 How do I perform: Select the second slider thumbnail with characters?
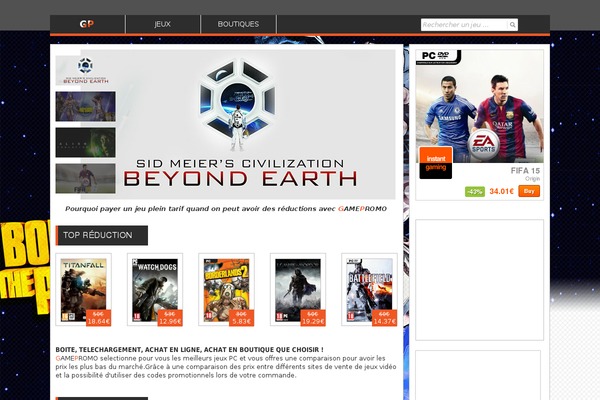(x=85, y=106)
